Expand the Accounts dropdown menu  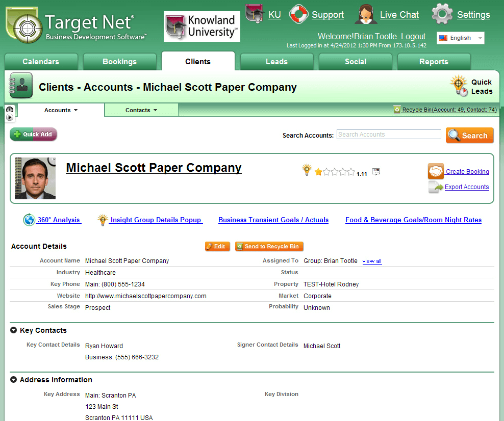[x=61, y=110]
